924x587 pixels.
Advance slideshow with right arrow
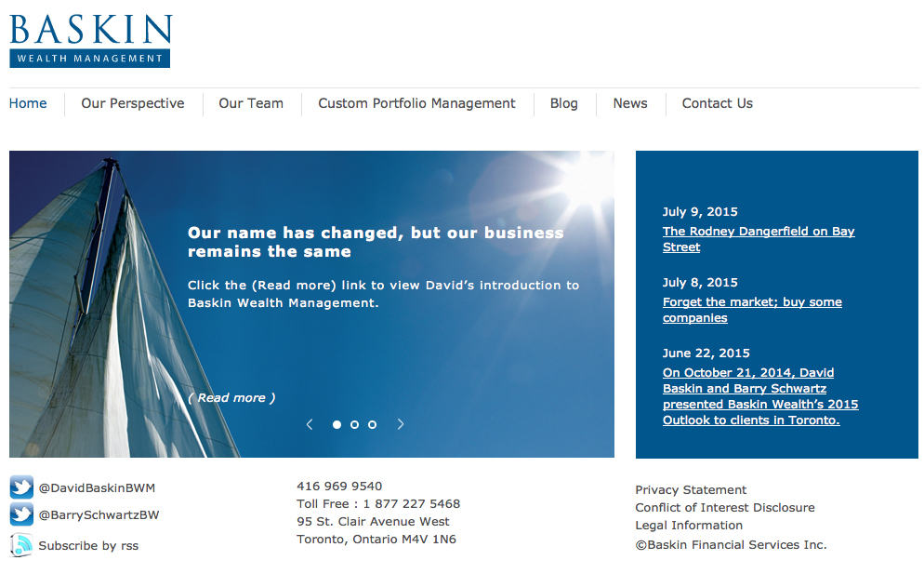tap(401, 424)
